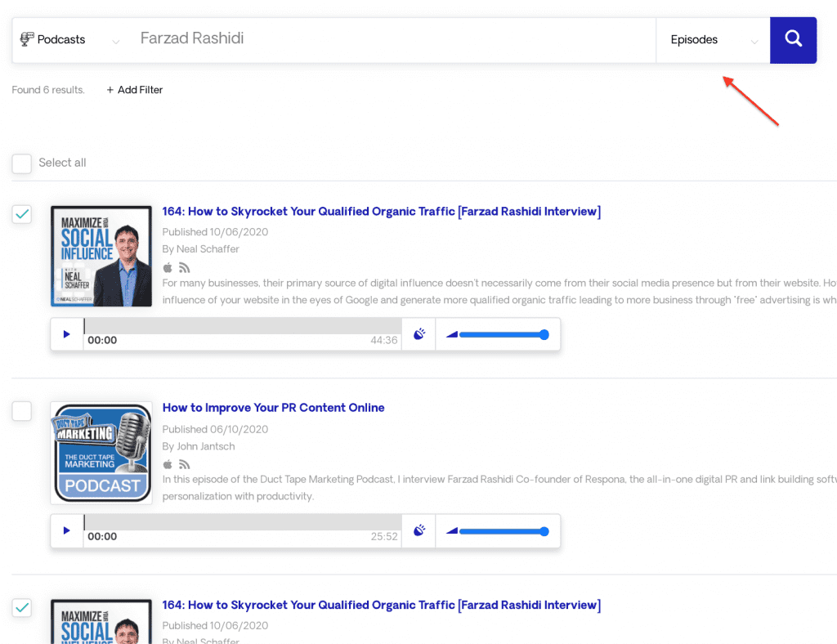Click the Found 6 results text
Viewport: 837px width, 644px height.
[x=48, y=90]
